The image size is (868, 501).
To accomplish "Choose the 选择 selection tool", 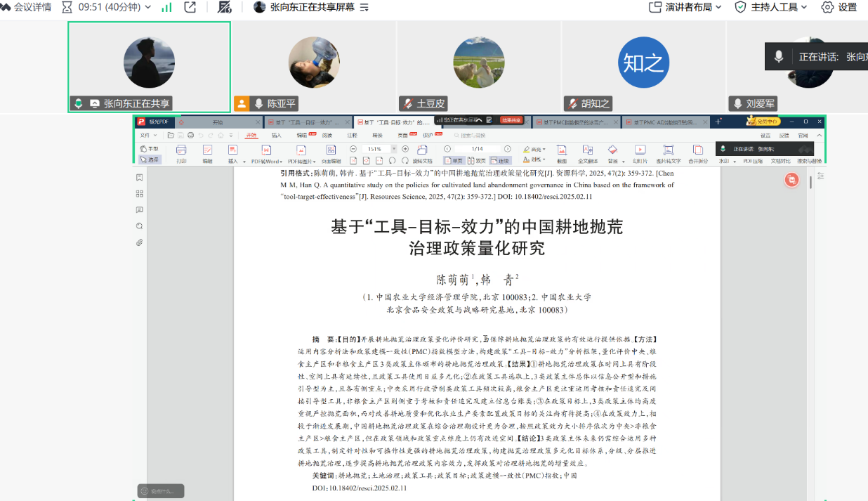I will 149,160.
